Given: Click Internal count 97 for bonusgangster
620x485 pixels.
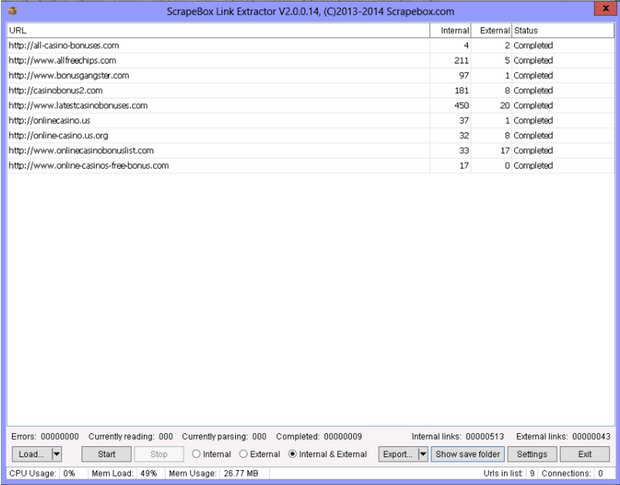Looking at the screenshot, I should (464, 75).
